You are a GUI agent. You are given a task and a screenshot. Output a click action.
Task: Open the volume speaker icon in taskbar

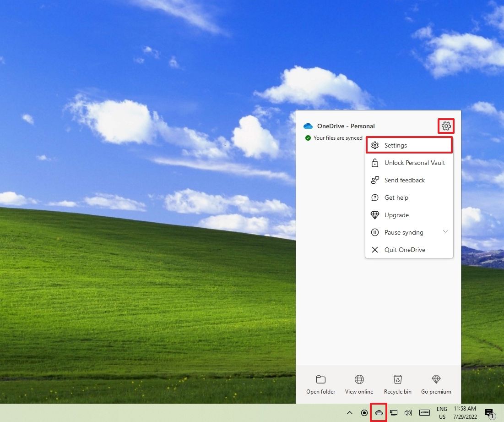point(408,412)
